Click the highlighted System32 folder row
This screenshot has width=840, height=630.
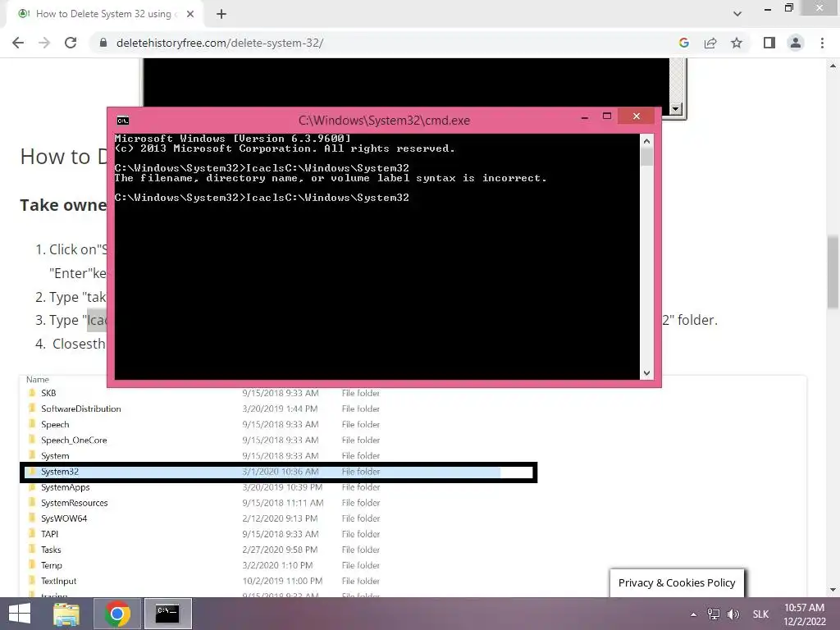[x=279, y=472]
